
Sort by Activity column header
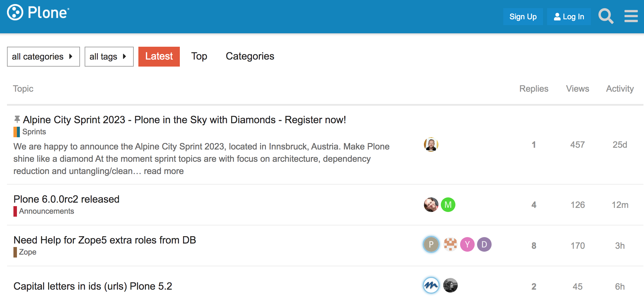click(x=620, y=89)
